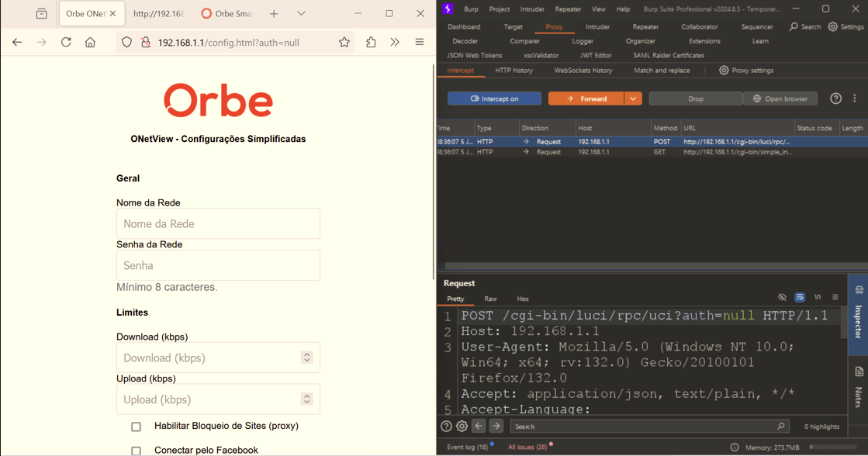Check Conectar pelo Facebook box

[137, 451]
